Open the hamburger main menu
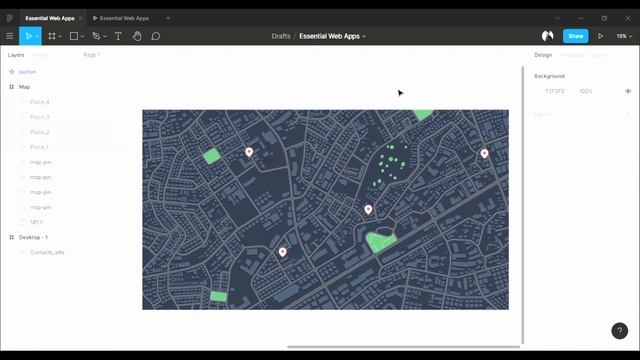The image size is (640, 360). pos(10,36)
